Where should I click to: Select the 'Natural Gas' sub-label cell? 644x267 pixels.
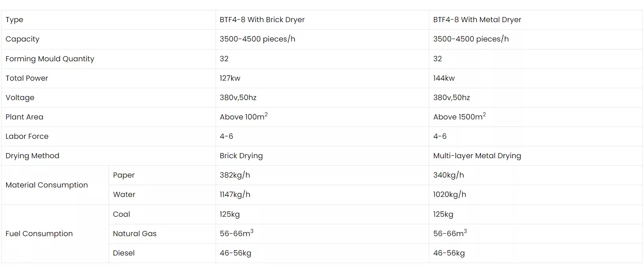point(135,234)
